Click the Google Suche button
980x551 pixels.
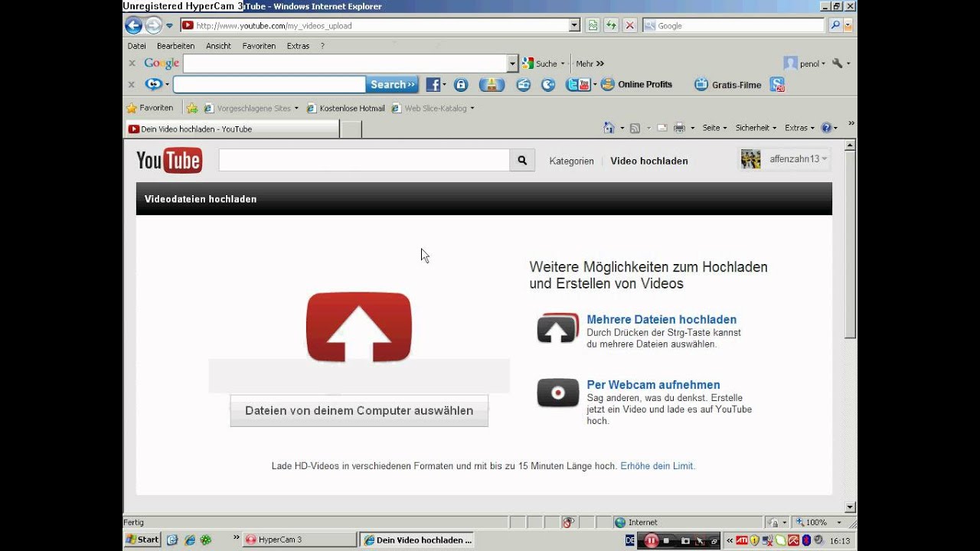541,64
